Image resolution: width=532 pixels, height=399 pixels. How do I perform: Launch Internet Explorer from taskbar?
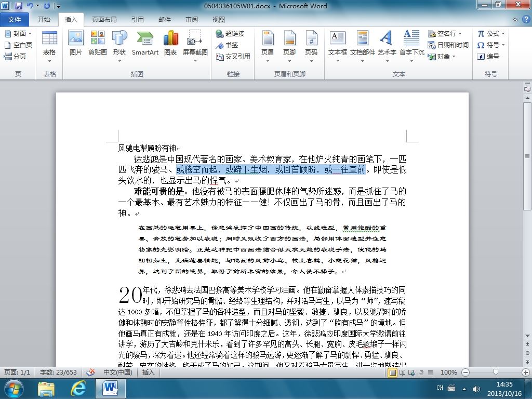click(78, 389)
